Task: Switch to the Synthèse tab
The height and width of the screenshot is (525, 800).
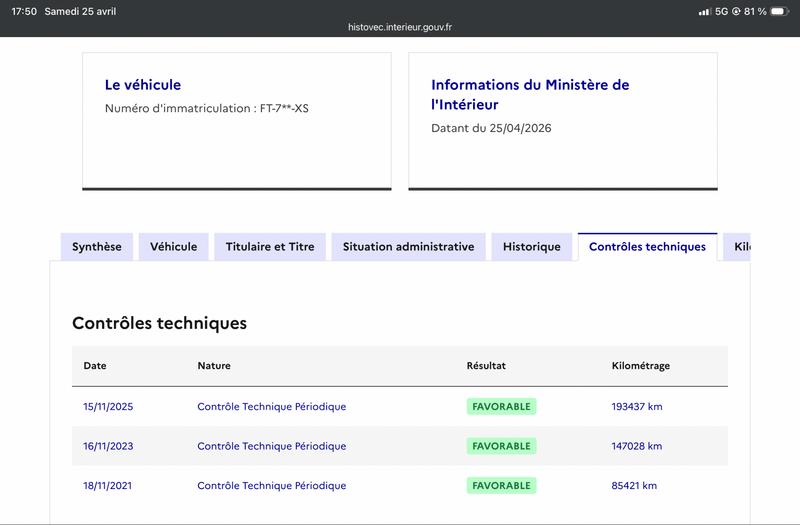Action: (97, 247)
